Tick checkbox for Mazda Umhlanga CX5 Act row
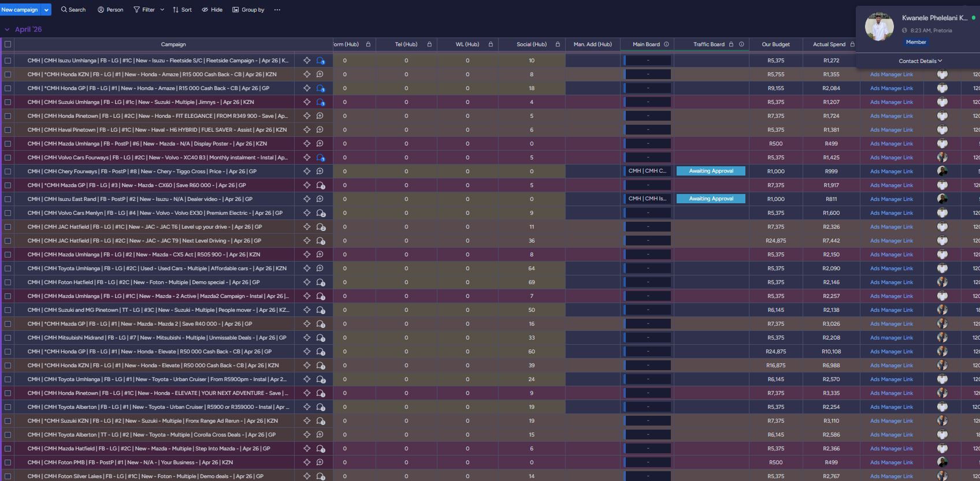 click(8, 255)
